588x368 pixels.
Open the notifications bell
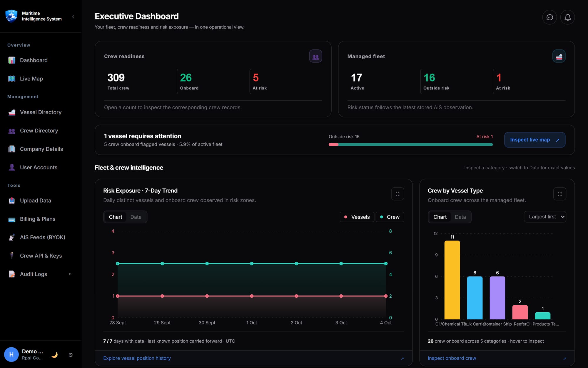pos(567,17)
